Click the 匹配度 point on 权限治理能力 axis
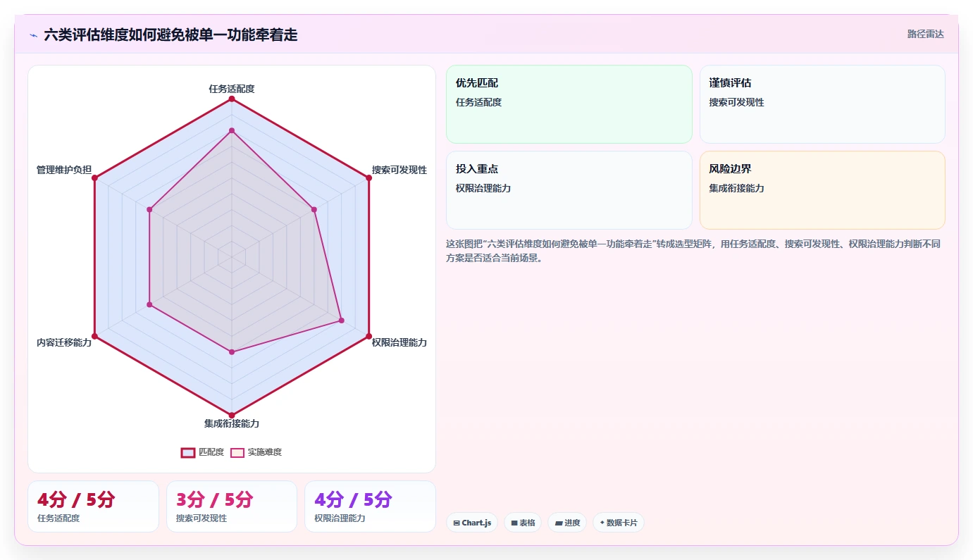 click(x=368, y=336)
